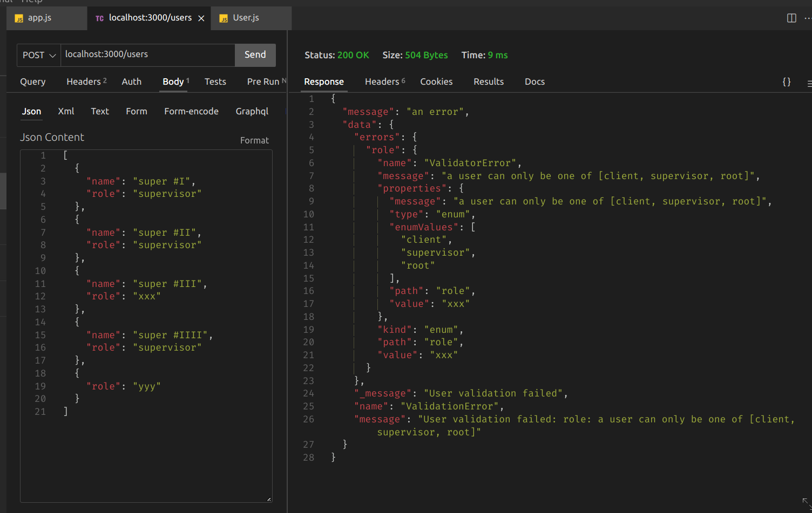Viewport: 812px width, 513px height.
Task: Click the JS file icon on app.js tab
Action: point(19,18)
